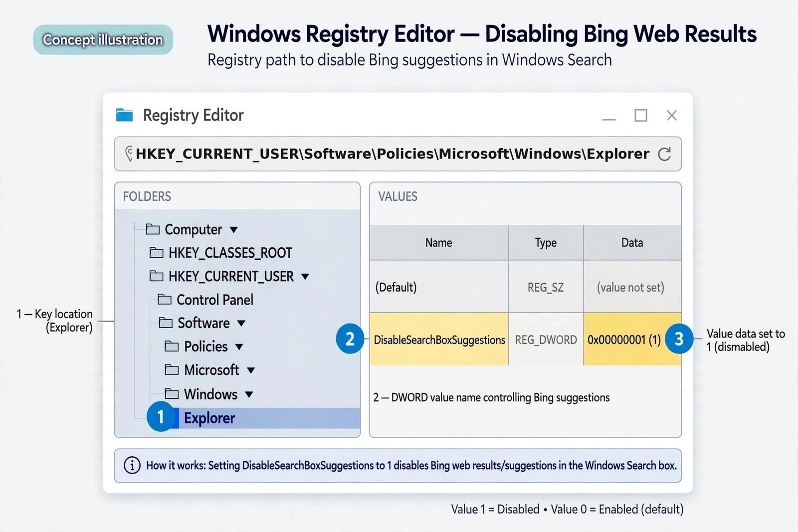
Task: Click the Windows folder icon in tree
Action: coord(172,394)
